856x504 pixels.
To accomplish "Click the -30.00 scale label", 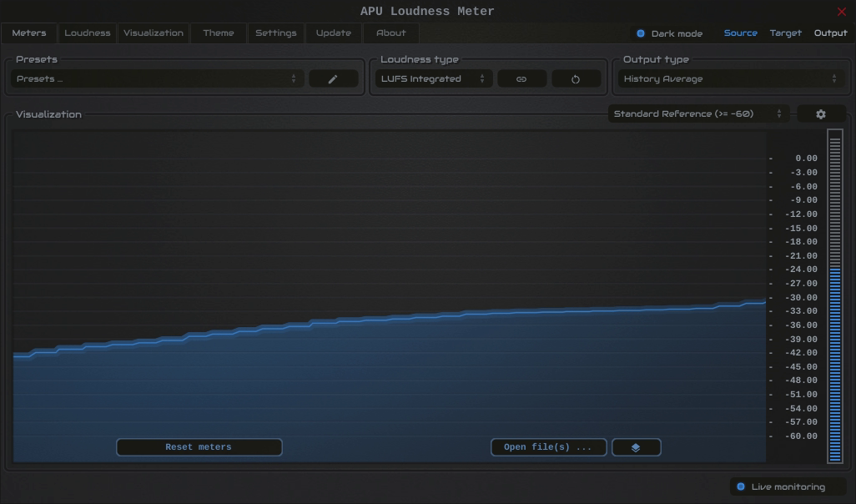I will pos(801,298).
